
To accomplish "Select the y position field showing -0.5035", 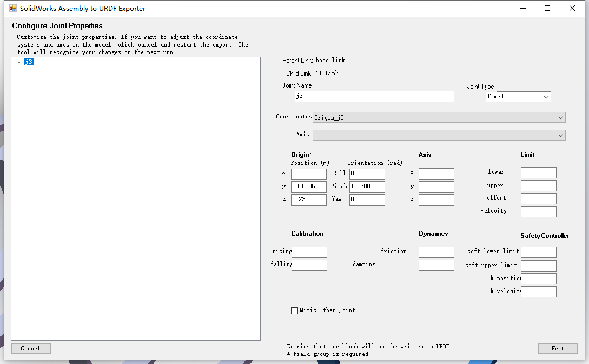I will pos(308,186).
